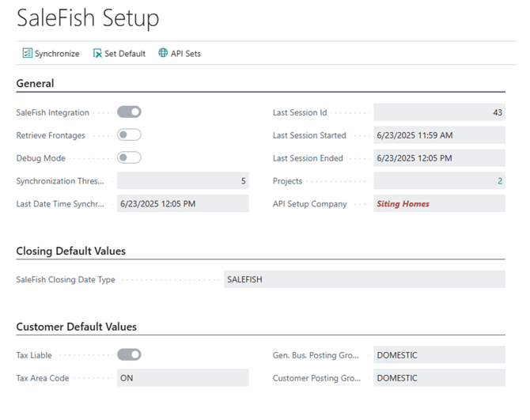
Task: Click the Projects field label
Action: coord(287,181)
